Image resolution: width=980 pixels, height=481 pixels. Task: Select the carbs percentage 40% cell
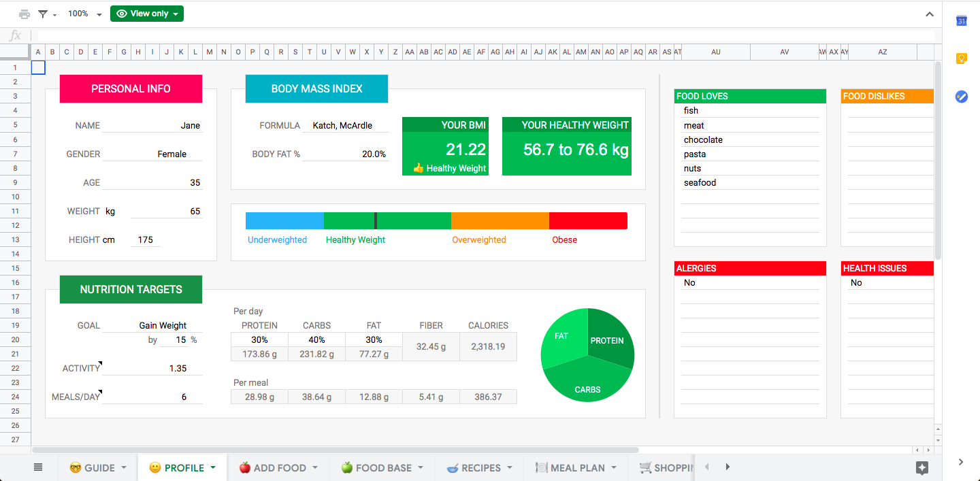coord(316,339)
